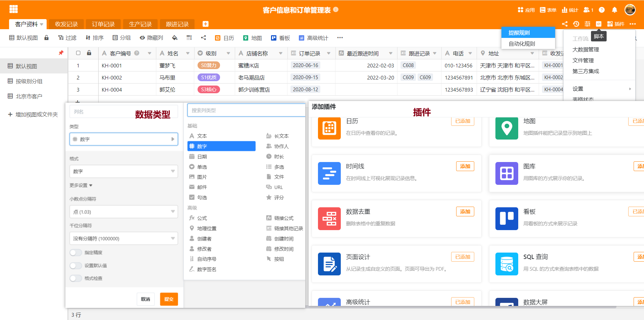Switch to the 收发记录 tab
Image resolution: width=644 pixels, height=320 pixels.
pos(66,24)
